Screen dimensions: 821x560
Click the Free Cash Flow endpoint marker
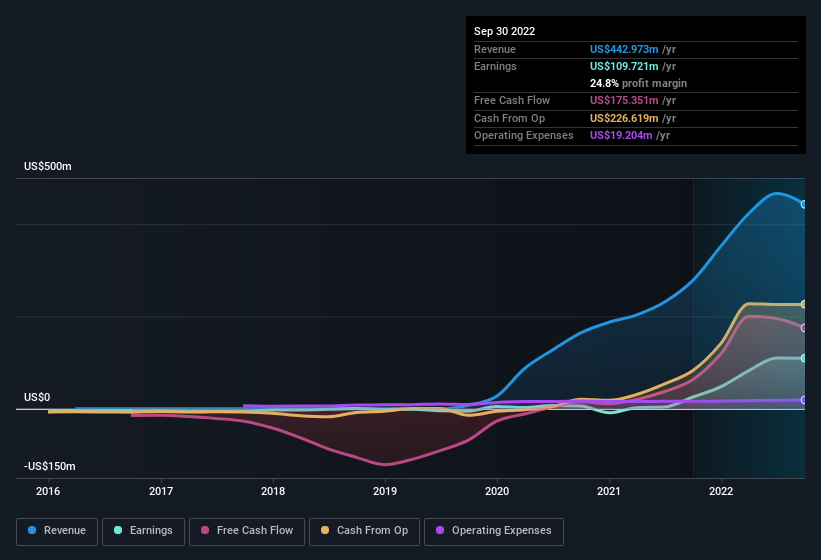point(804,328)
